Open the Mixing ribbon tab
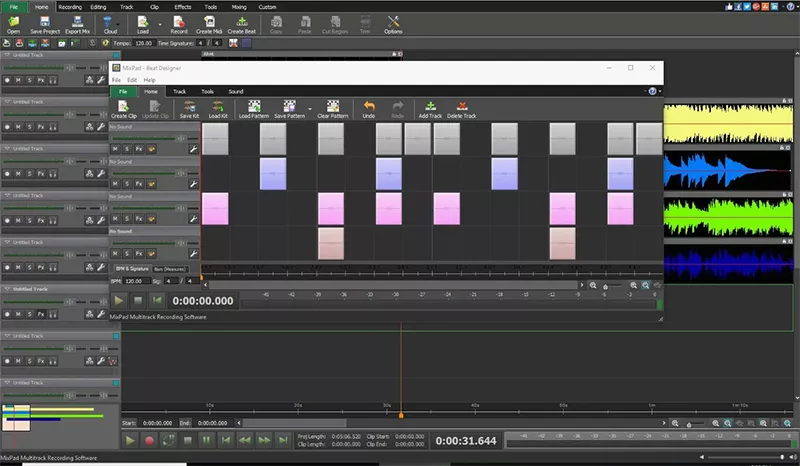The image size is (800, 466). (239, 7)
